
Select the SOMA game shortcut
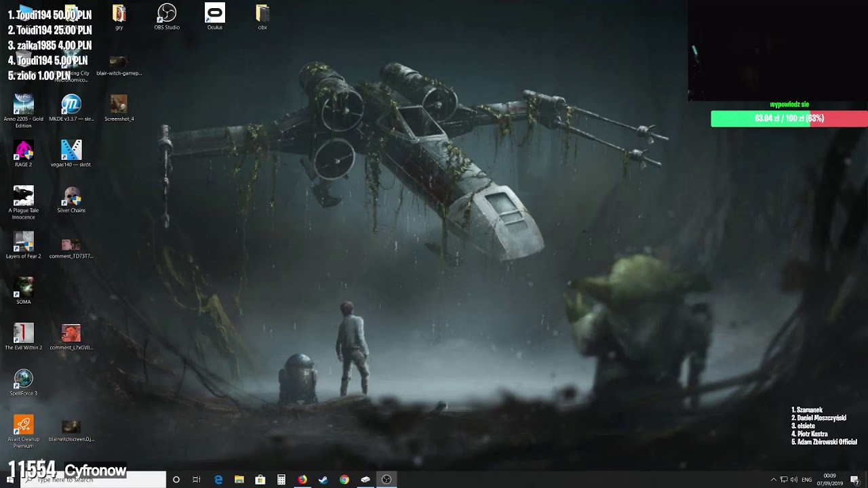pyautogui.click(x=24, y=291)
